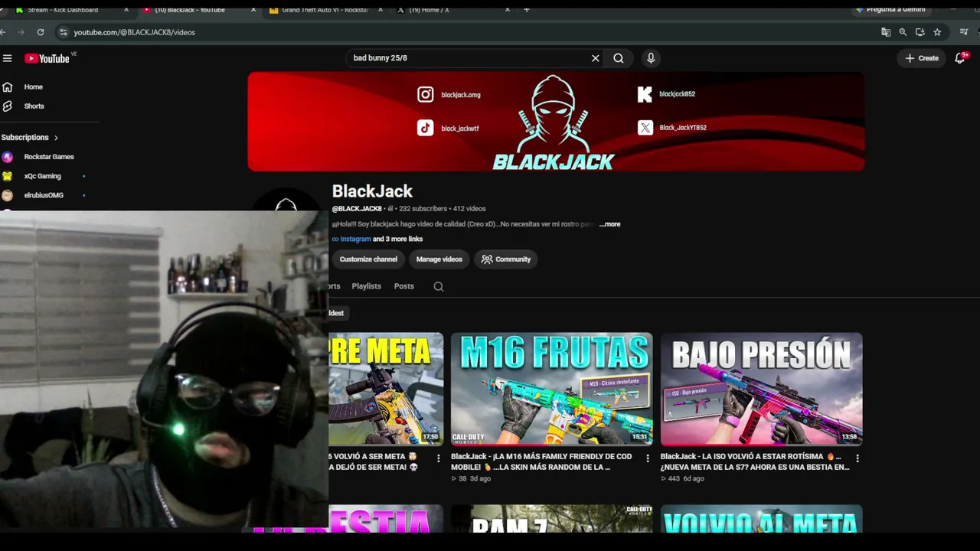Close the Kick Dashboard browser tab
980x551 pixels.
(x=126, y=10)
